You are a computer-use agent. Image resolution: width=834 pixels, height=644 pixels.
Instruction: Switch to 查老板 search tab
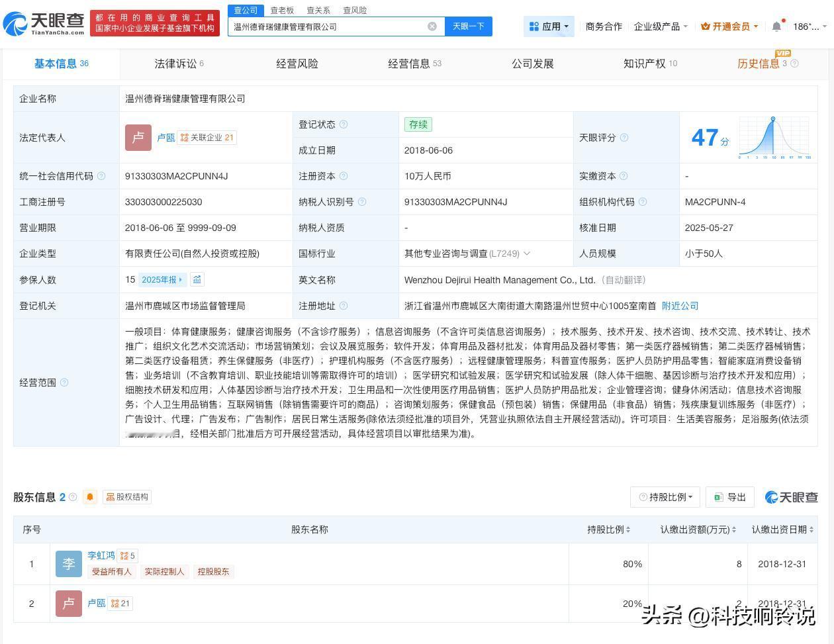point(282,10)
